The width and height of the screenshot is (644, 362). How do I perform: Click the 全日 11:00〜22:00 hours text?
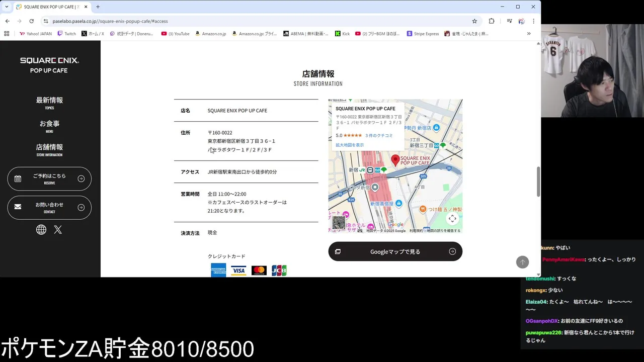click(227, 194)
